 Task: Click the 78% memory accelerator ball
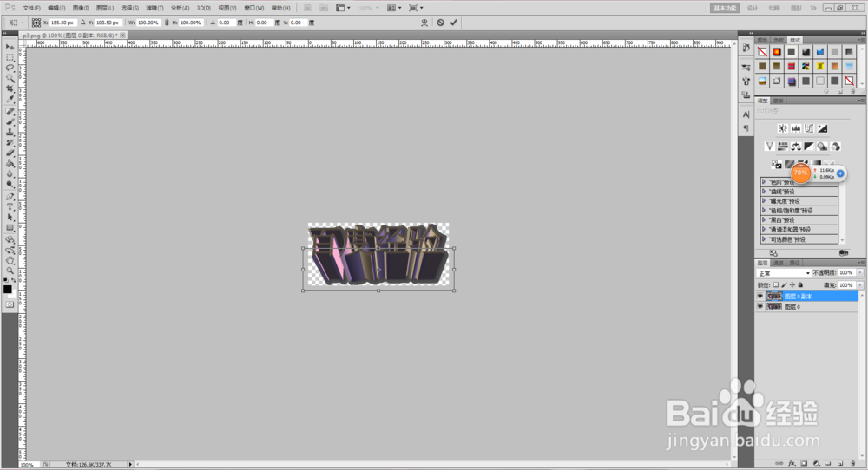[x=800, y=173]
